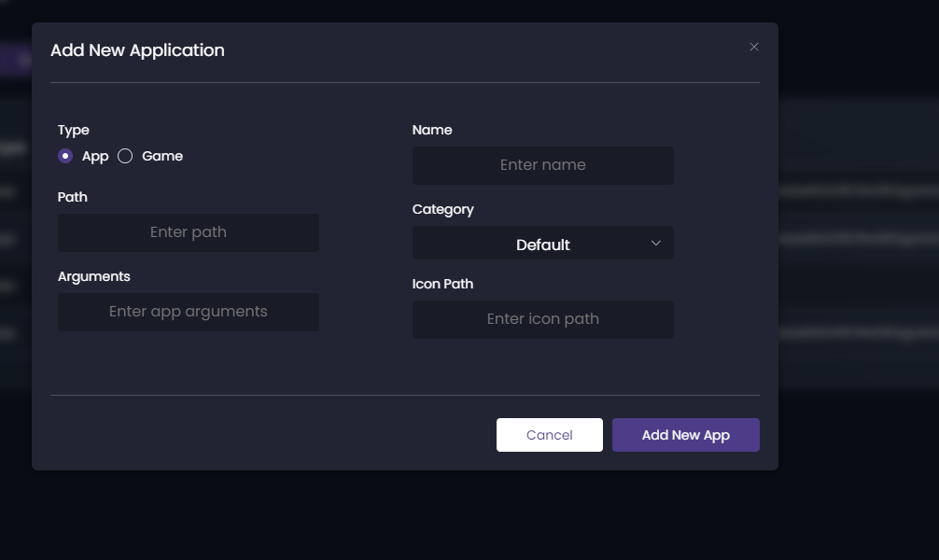939x560 pixels.
Task: Select the App radio button
Action: (65, 156)
